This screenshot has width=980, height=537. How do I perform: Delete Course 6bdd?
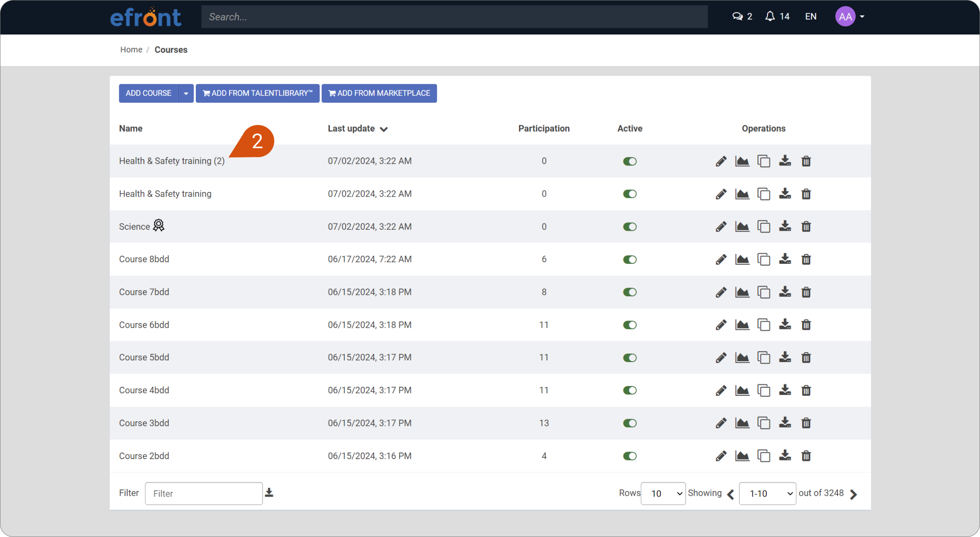point(806,325)
